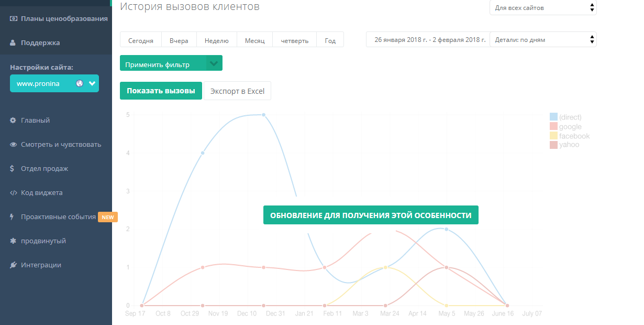Click the user icon beside Поддержка
The width and height of the screenshot is (644, 325).
pyautogui.click(x=13, y=43)
